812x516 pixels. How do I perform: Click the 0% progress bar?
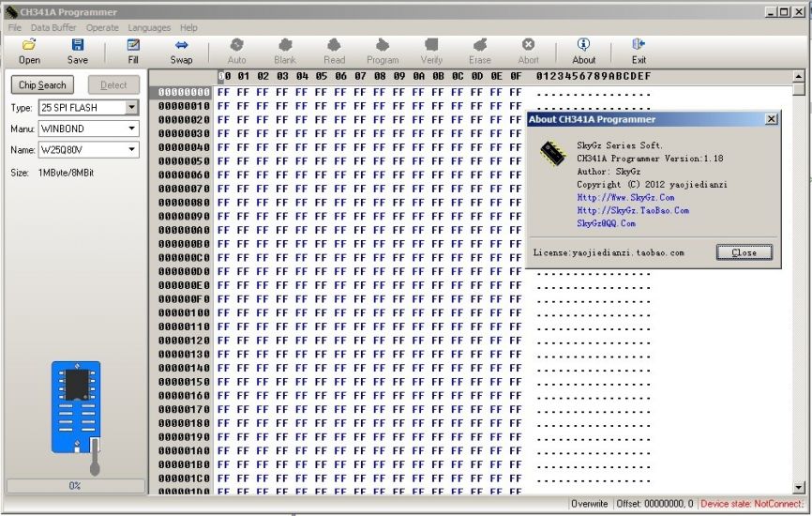click(75, 486)
